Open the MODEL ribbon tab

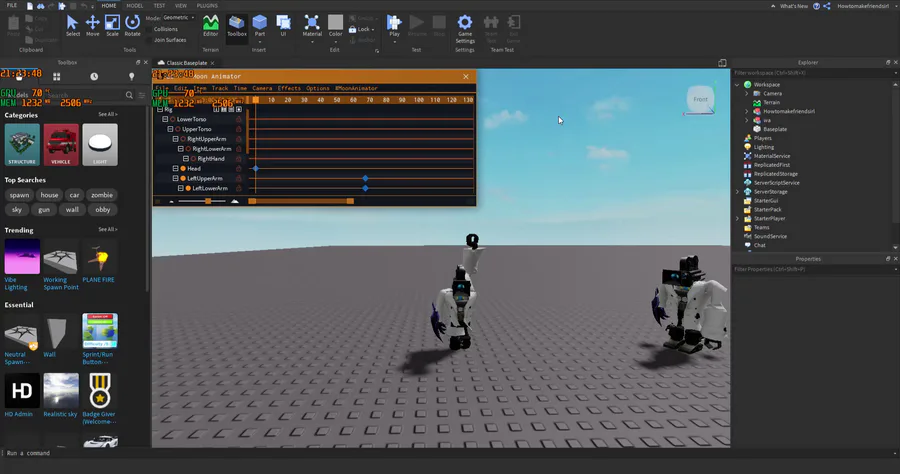pyautogui.click(x=135, y=6)
